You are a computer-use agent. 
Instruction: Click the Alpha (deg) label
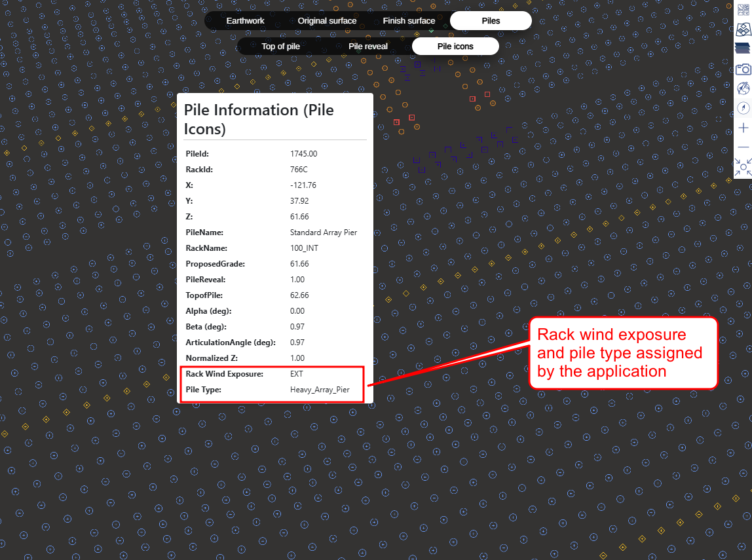pyautogui.click(x=208, y=311)
